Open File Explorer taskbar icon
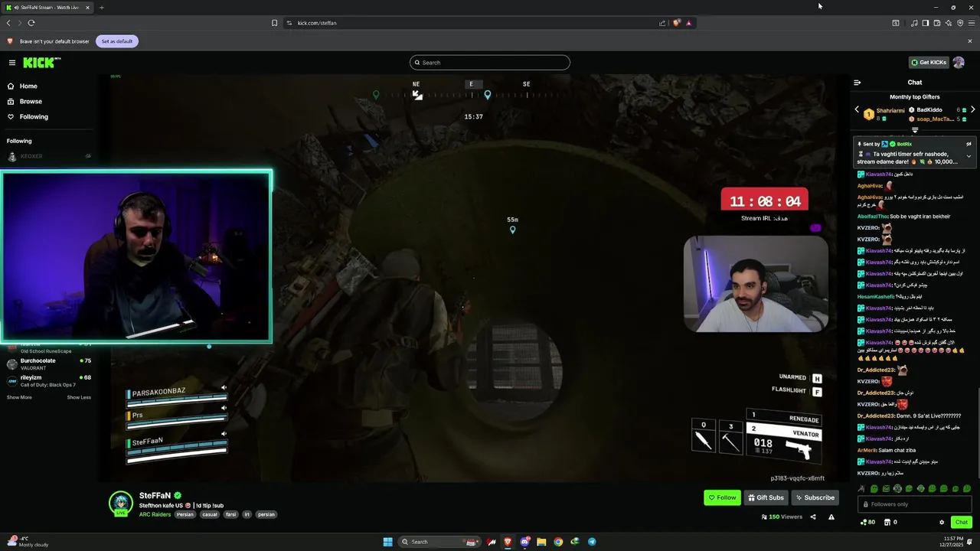This screenshot has width=980, height=551. [541, 542]
